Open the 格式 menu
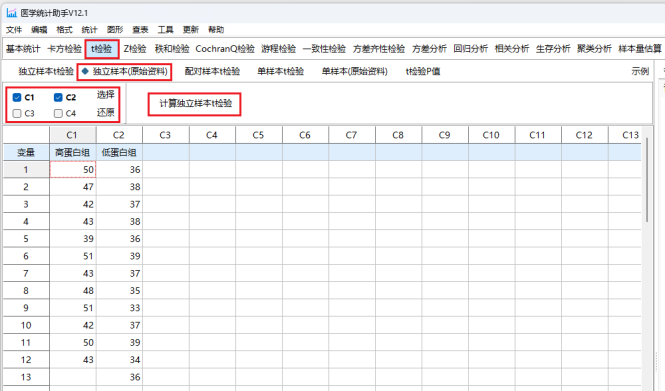 [64, 30]
